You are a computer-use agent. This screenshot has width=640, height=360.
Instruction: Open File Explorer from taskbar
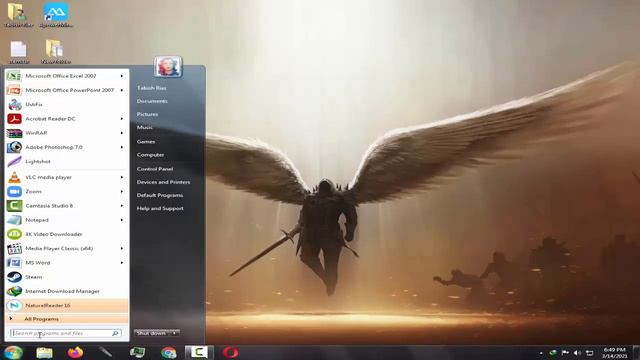tap(44, 352)
